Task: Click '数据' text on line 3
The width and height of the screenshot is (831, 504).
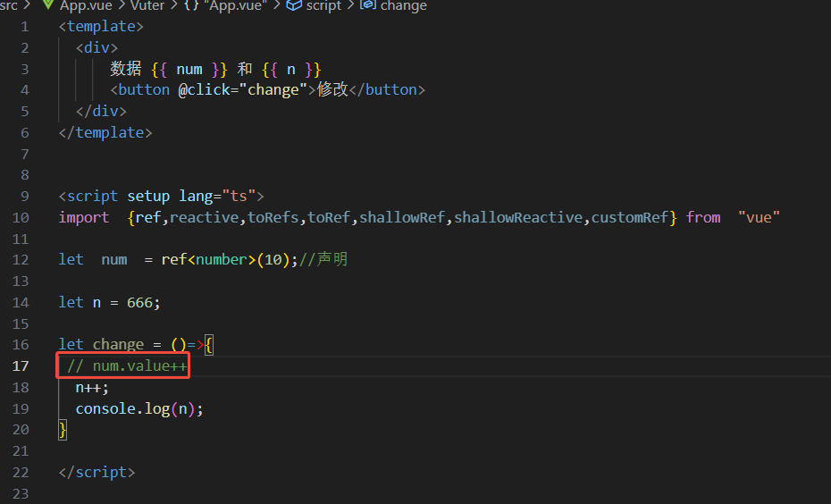Action: pyautogui.click(x=126, y=69)
